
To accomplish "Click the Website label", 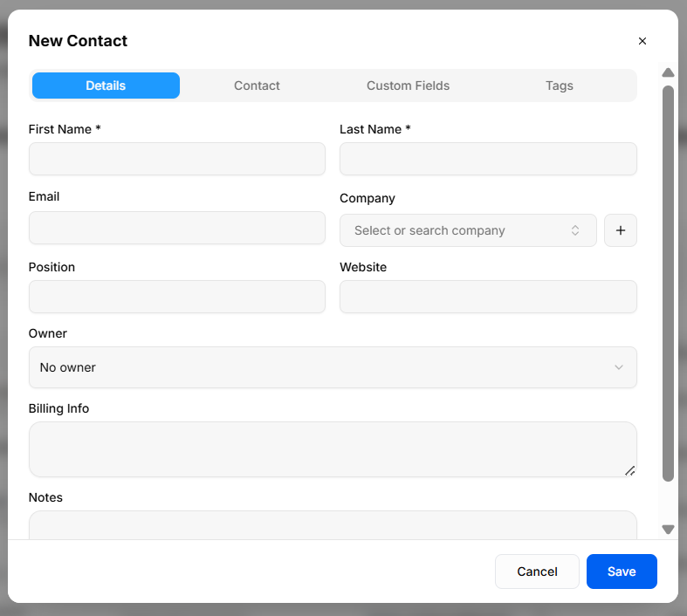I will tap(363, 267).
